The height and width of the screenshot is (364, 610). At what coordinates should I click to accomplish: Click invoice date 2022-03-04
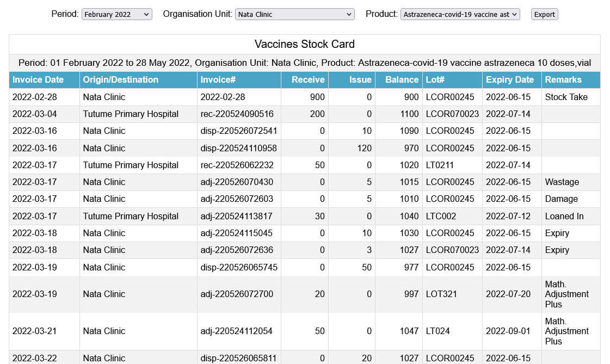pos(35,114)
